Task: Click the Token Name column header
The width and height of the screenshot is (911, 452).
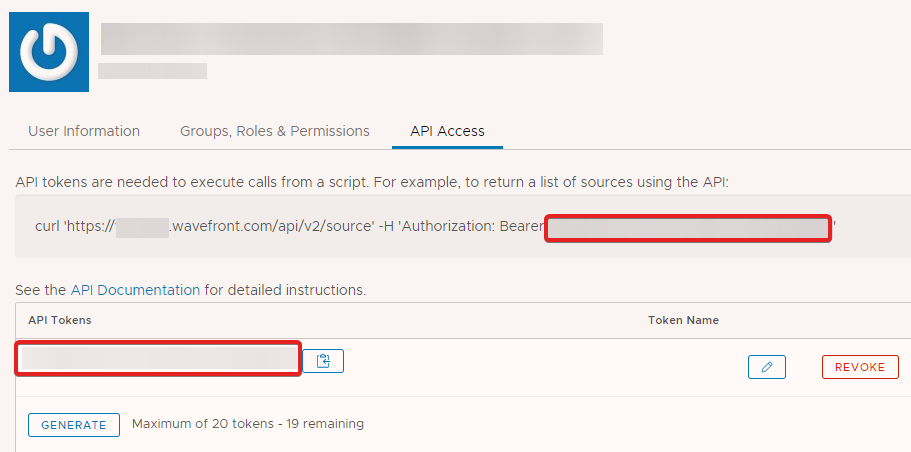Action: 683,320
